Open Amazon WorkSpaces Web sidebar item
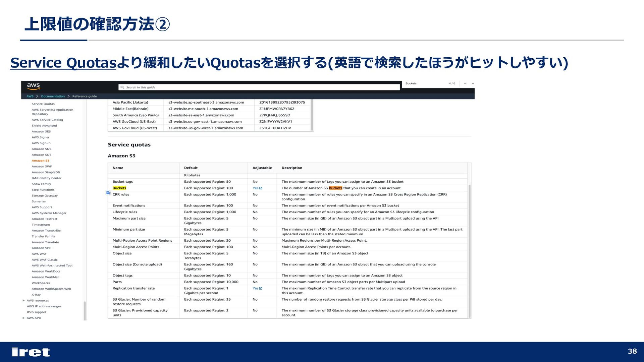This screenshot has height=362, width=644. (51, 289)
